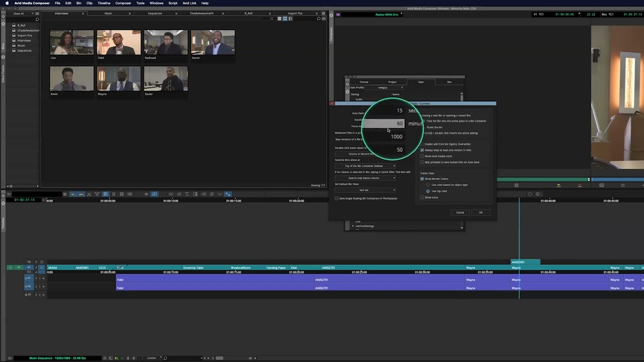Open the Avid Link menu

point(189,3)
